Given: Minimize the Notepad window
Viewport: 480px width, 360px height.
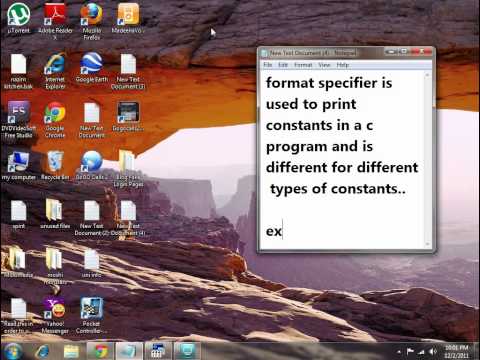Looking at the screenshot, I should tap(392, 52).
